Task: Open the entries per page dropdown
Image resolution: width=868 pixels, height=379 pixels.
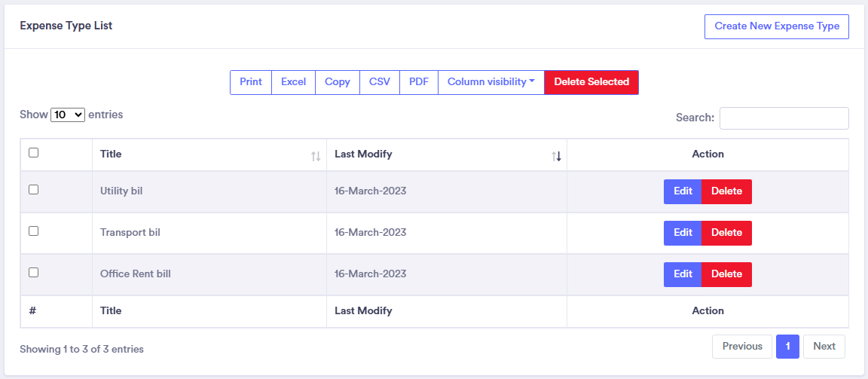Action: pyautogui.click(x=68, y=115)
